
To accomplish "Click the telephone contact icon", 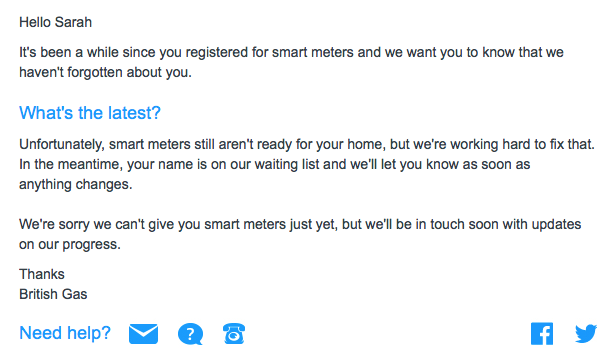I will point(234,334).
